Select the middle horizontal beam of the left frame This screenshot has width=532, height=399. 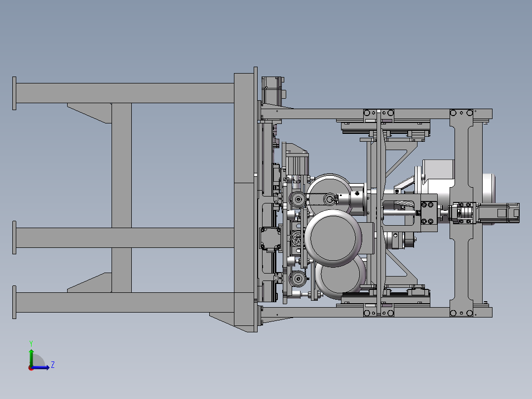tap(125, 238)
